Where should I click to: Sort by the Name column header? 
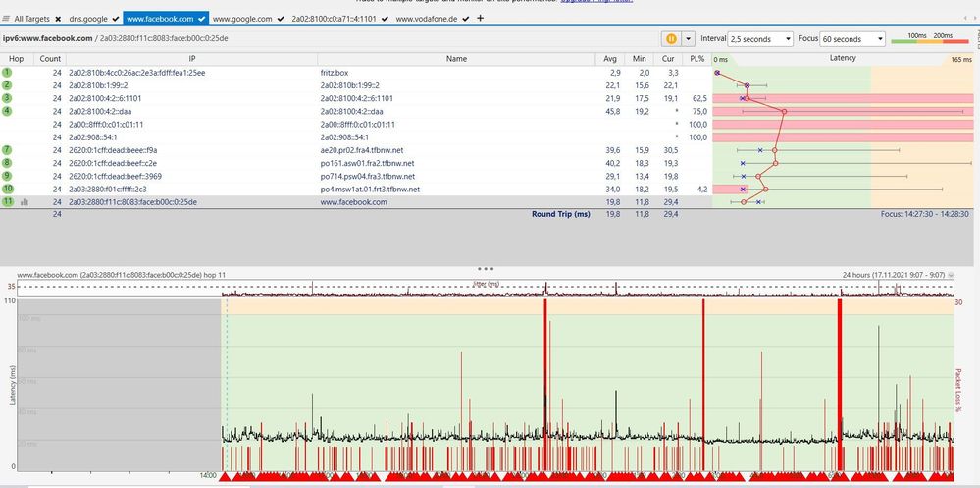pyautogui.click(x=456, y=59)
